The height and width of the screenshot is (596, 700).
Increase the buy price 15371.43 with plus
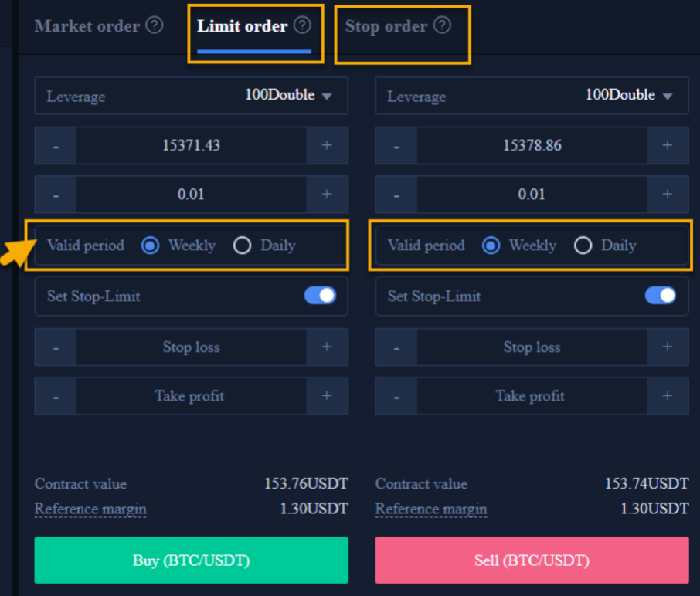click(x=327, y=145)
